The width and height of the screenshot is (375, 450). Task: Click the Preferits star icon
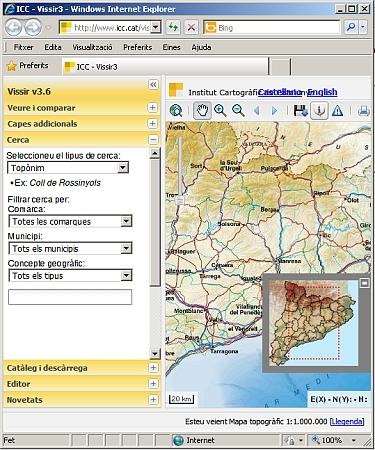(x=12, y=66)
